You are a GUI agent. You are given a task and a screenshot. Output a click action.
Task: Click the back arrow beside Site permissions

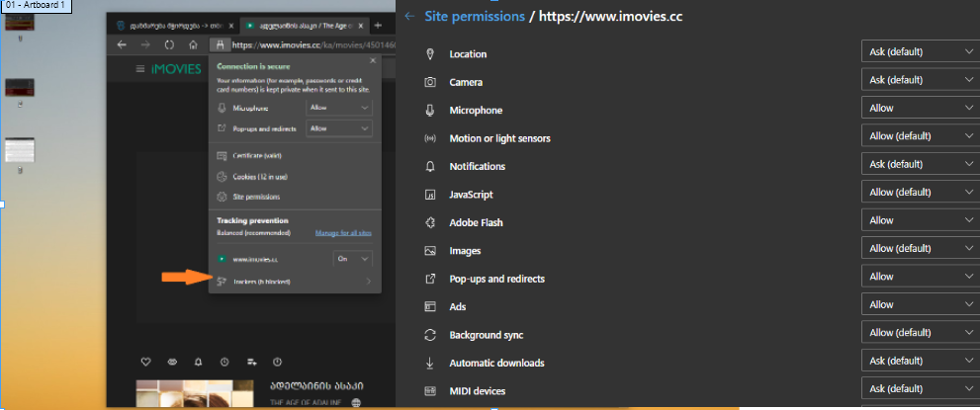[x=409, y=16]
